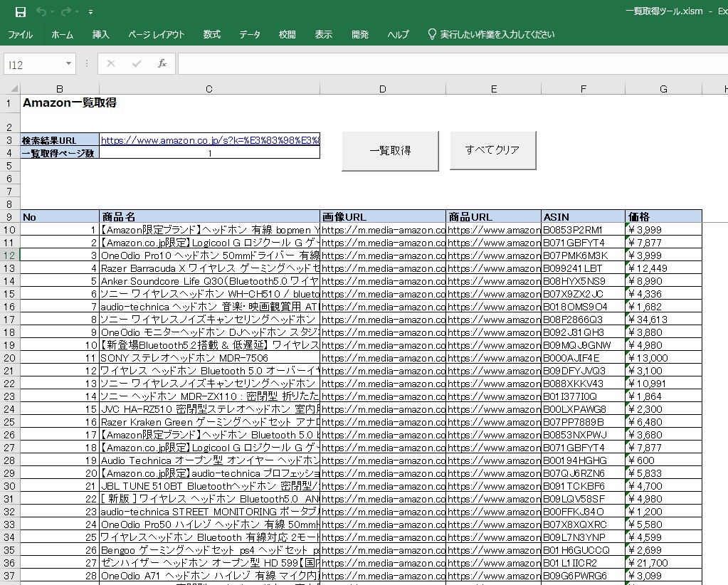Select column C header
Screen dimensions: 728x585
(x=209, y=89)
